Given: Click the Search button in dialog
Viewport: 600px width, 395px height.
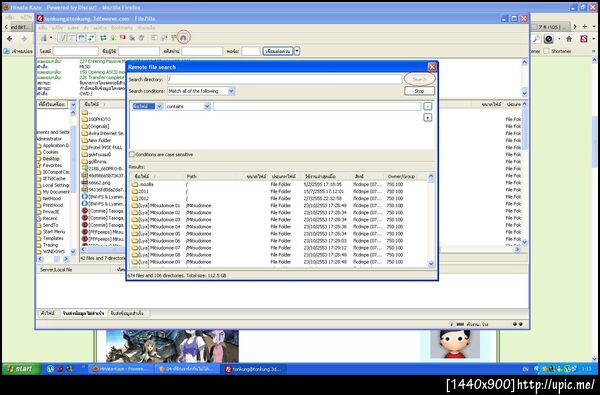Looking at the screenshot, I should tap(419, 79).
